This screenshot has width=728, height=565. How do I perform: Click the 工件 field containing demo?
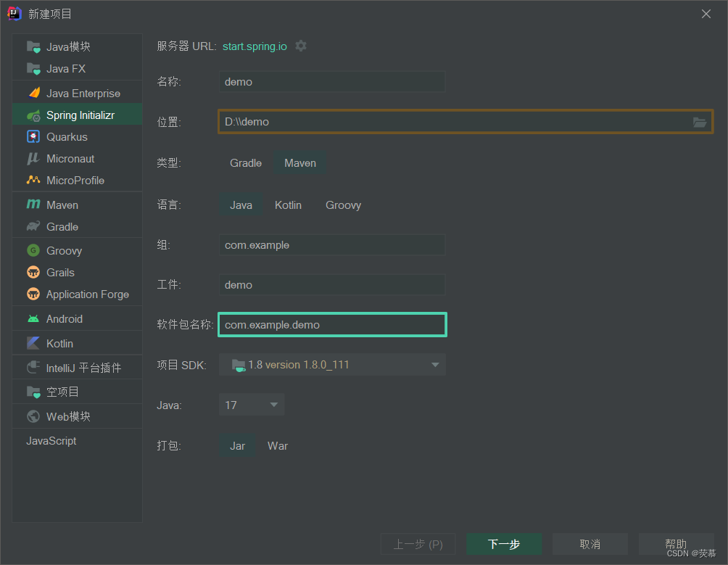(332, 285)
